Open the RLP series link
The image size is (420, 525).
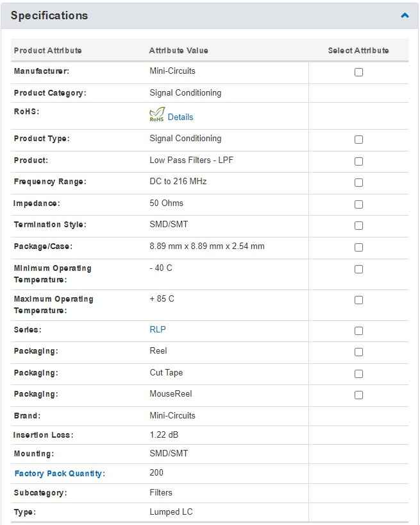158,329
